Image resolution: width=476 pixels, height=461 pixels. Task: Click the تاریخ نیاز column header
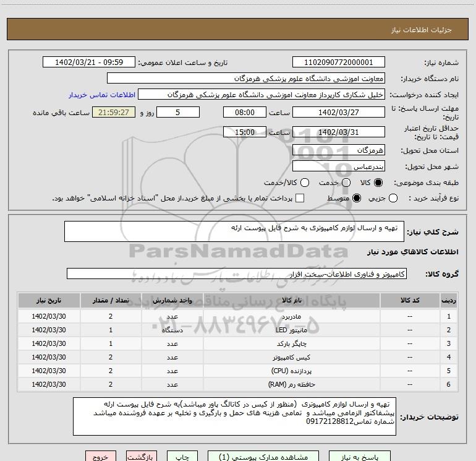[x=49, y=300]
